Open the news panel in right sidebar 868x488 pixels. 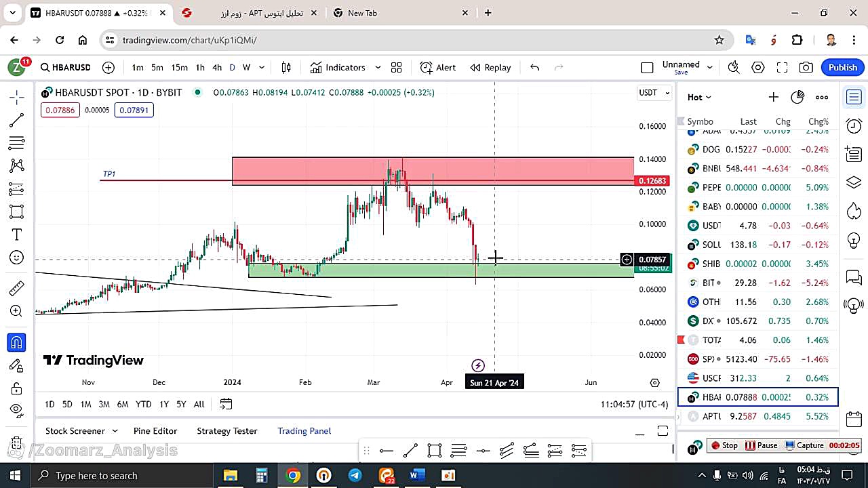coord(854,154)
